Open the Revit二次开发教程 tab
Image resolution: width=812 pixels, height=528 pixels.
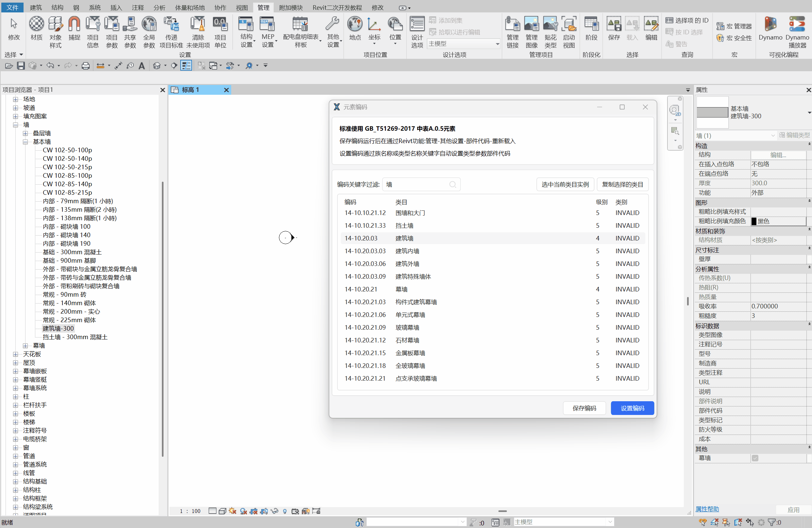(x=337, y=8)
